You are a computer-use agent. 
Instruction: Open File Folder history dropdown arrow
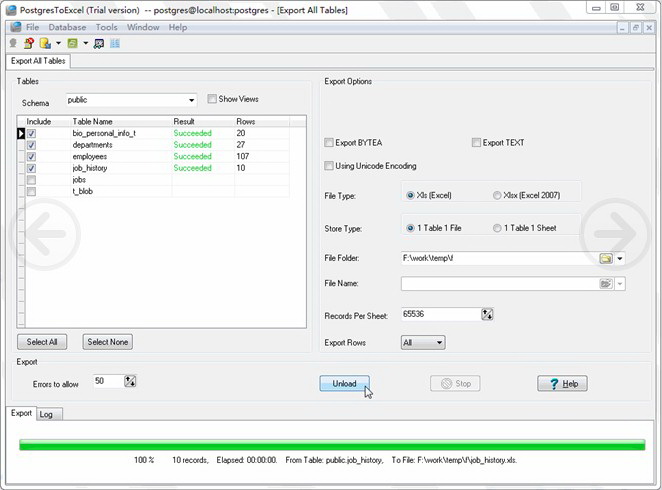pos(620,258)
